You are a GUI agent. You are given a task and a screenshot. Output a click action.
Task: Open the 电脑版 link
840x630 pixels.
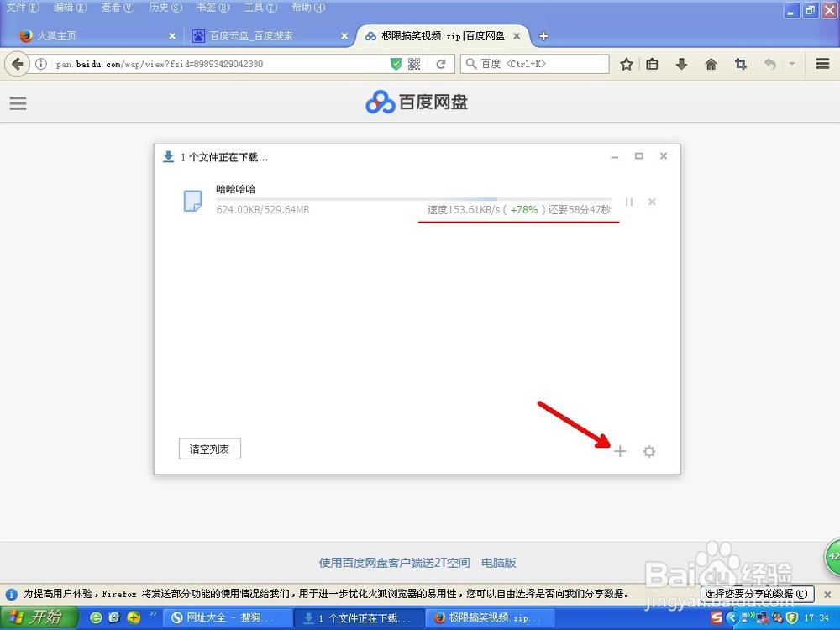pos(499,564)
